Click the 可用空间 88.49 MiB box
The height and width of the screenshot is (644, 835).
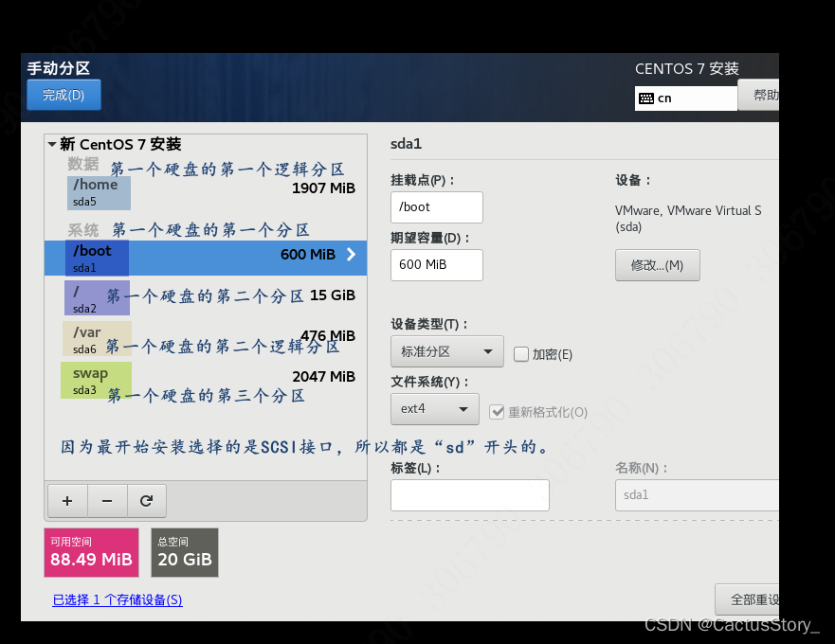coord(91,552)
